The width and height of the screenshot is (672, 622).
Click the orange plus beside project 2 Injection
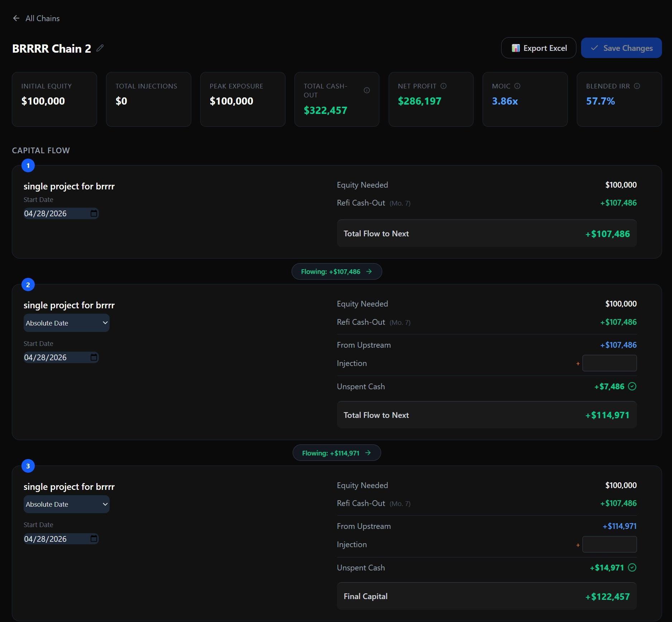[578, 363]
